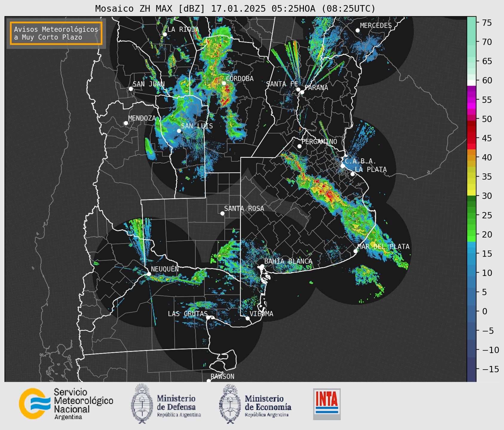Click the mint 70 dBZ color band
This screenshot has height=430, width=504.
[x=471, y=42]
